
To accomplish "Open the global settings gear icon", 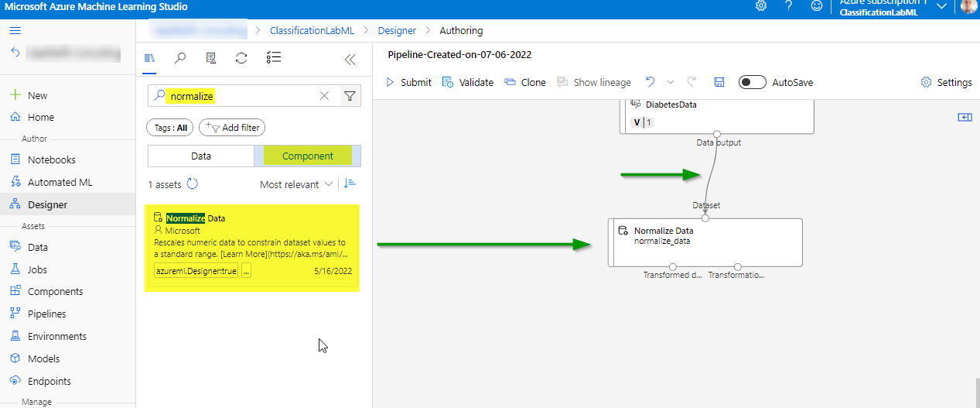I will [x=761, y=6].
